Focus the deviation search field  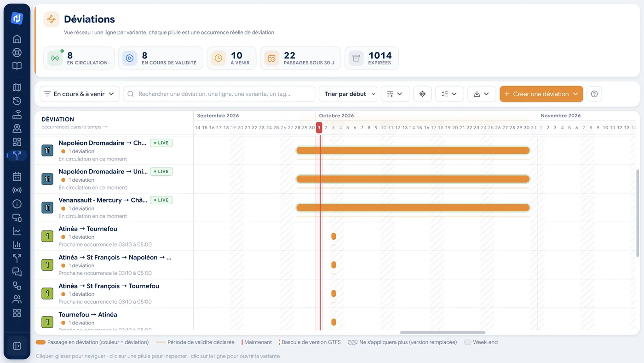click(x=219, y=94)
